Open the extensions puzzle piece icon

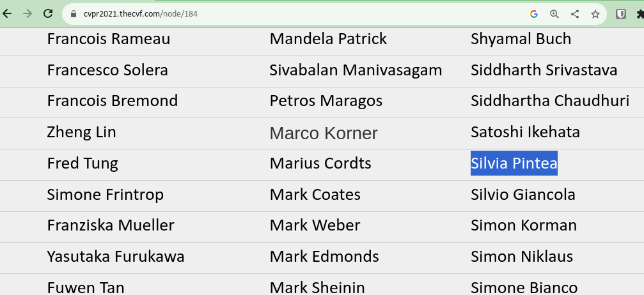(640, 14)
